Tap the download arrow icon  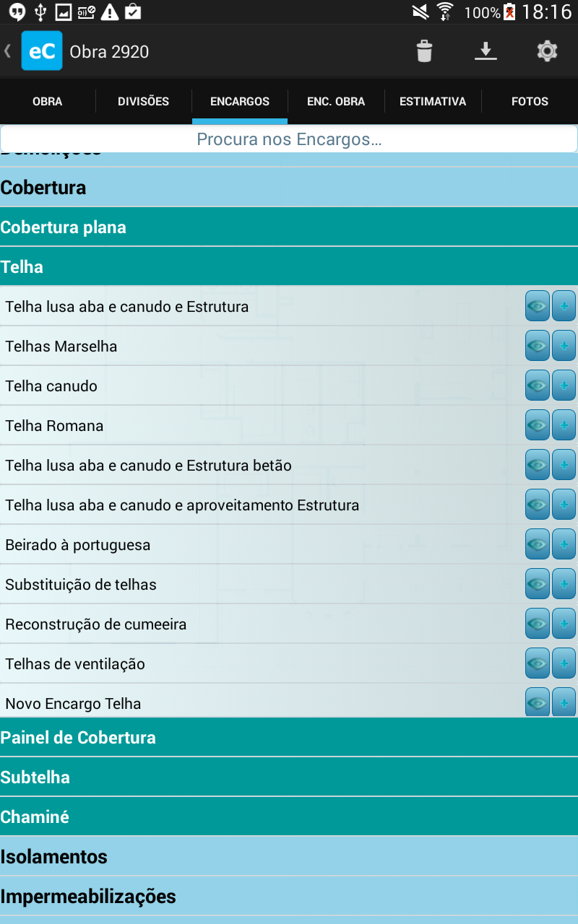click(x=486, y=51)
